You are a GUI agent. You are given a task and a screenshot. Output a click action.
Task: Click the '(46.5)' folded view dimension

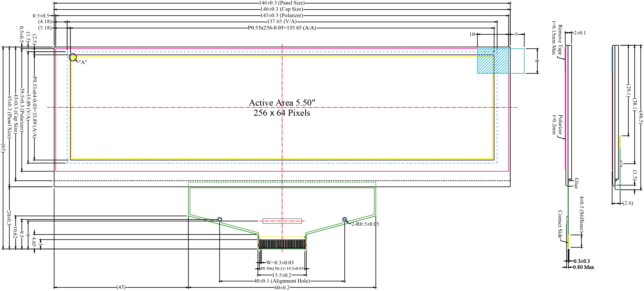coord(641,117)
